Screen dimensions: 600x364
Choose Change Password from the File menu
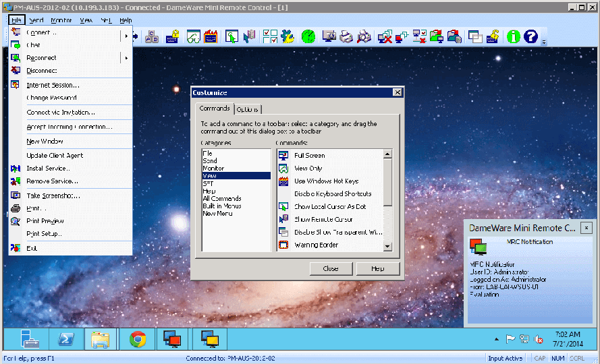(70, 98)
